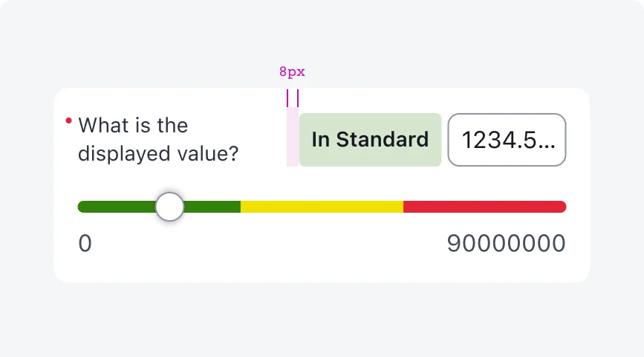Click the red required-field dot
This screenshot has height=357, width=644.
[68, 120]
